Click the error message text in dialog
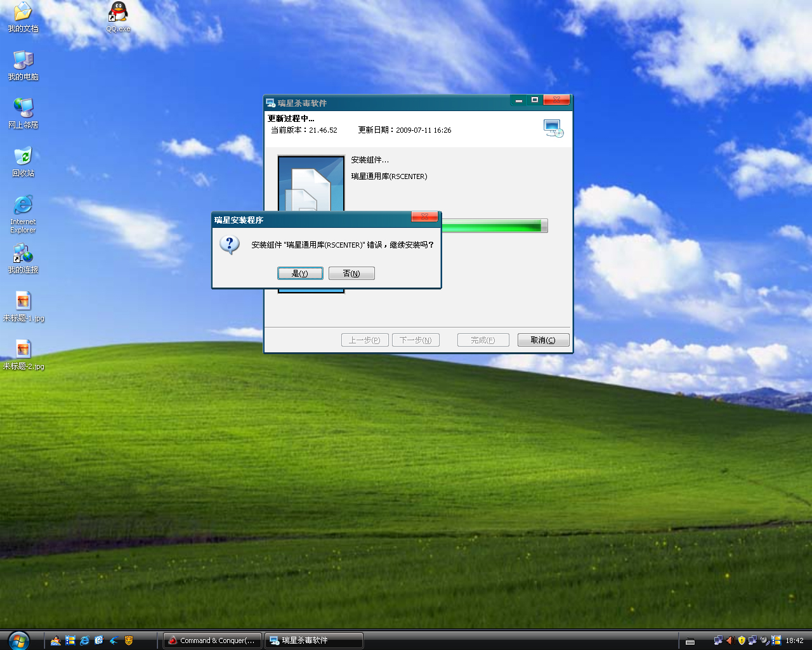Image resolution: width=812 pixels, height=650 pixels. 343,245
